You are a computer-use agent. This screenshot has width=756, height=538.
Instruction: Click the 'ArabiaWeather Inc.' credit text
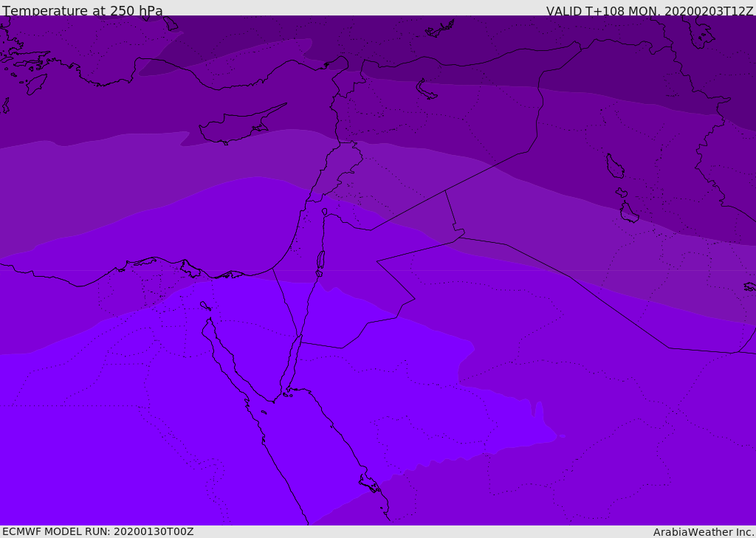click(704, 532)
